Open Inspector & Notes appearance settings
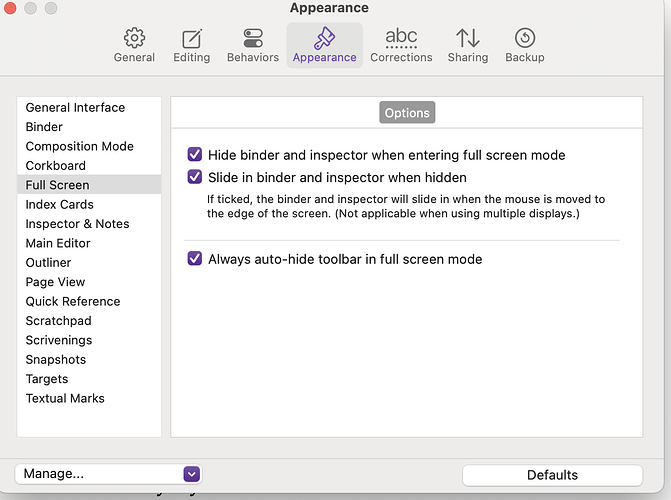This screenshot has width=671, height=500. [x=77, y=224]
